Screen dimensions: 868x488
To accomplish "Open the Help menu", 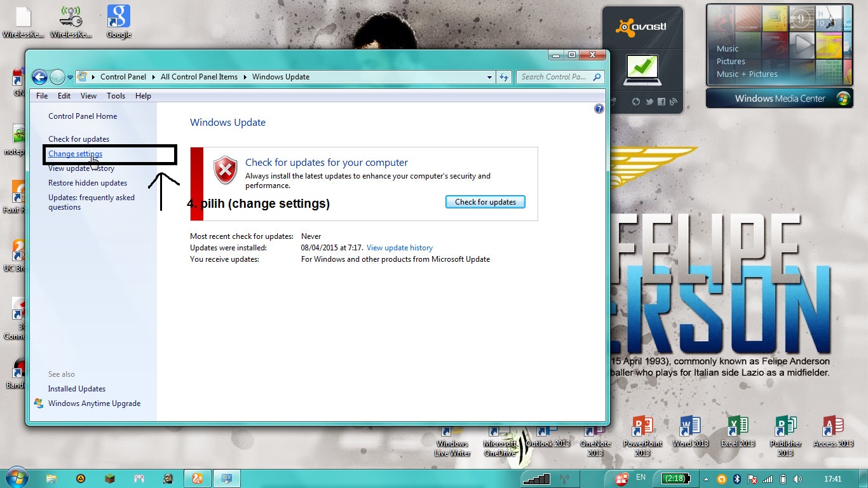I will [x=143, y=96].
